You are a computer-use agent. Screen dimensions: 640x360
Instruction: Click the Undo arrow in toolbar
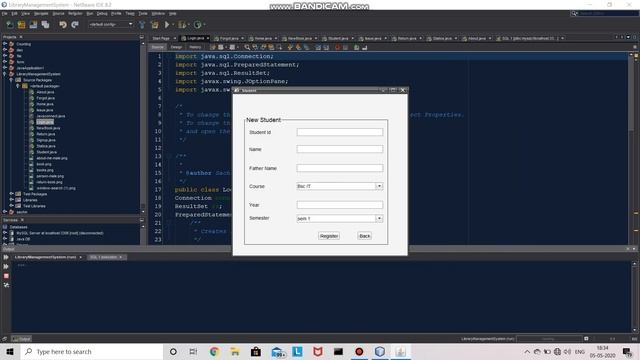tap(62, 24)
